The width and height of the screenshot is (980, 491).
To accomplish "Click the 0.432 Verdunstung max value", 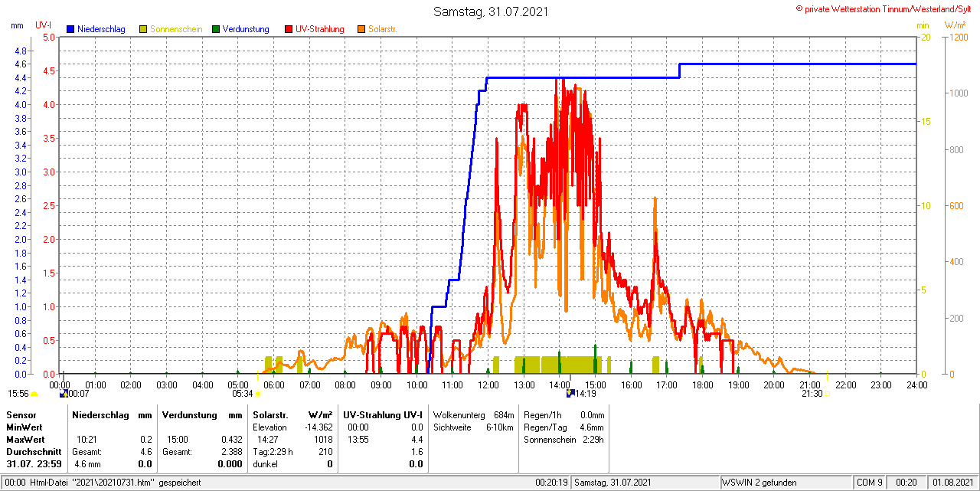I will point(232,439).
